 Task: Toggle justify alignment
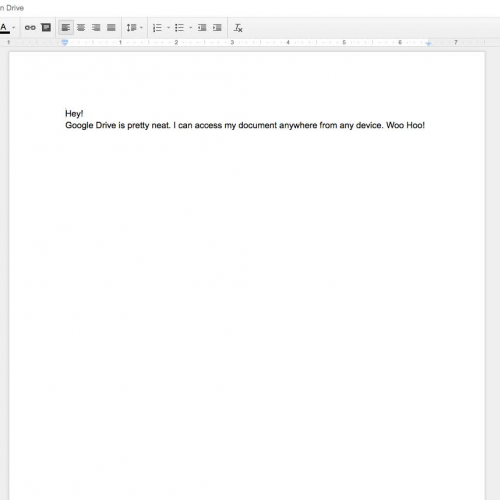111,28
